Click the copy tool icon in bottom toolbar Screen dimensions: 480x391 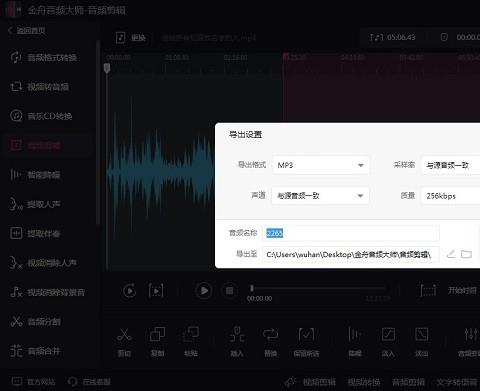(157, 334)
